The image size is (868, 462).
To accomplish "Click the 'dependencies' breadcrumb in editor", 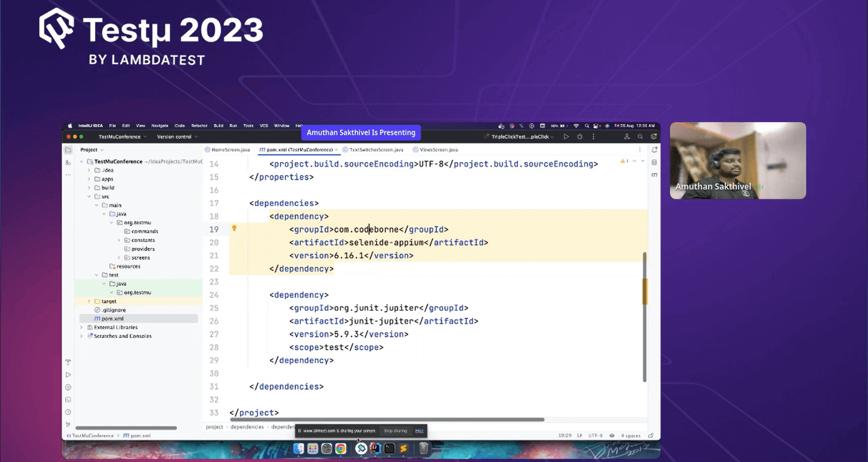I will coord(247,427).
